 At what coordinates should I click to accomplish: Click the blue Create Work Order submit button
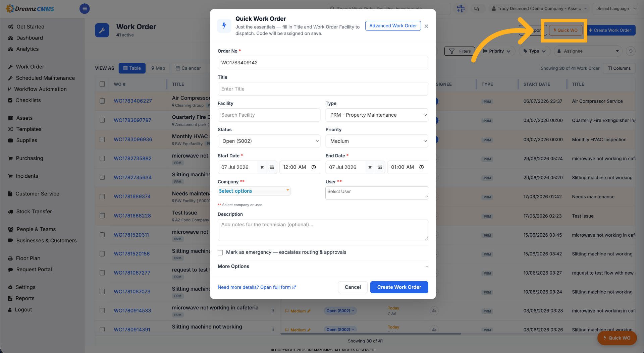click(x=399, y=287)
